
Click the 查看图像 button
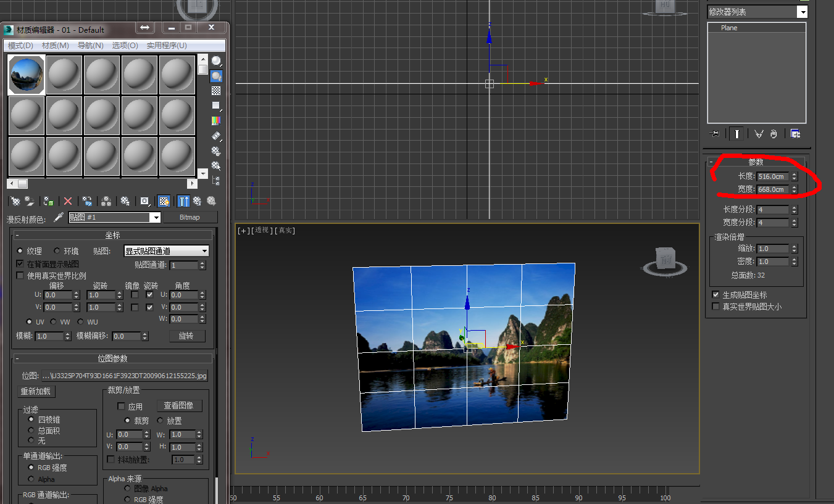[x=179, y=406]
